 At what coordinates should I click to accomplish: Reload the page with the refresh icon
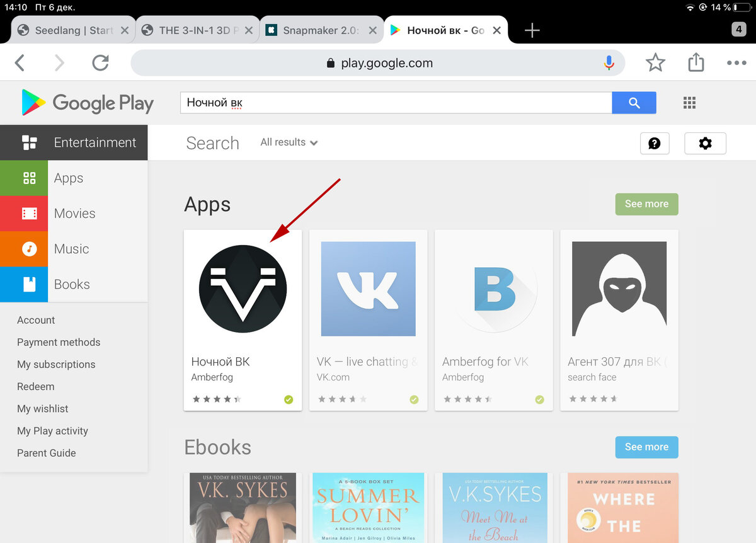pos(100,62)
